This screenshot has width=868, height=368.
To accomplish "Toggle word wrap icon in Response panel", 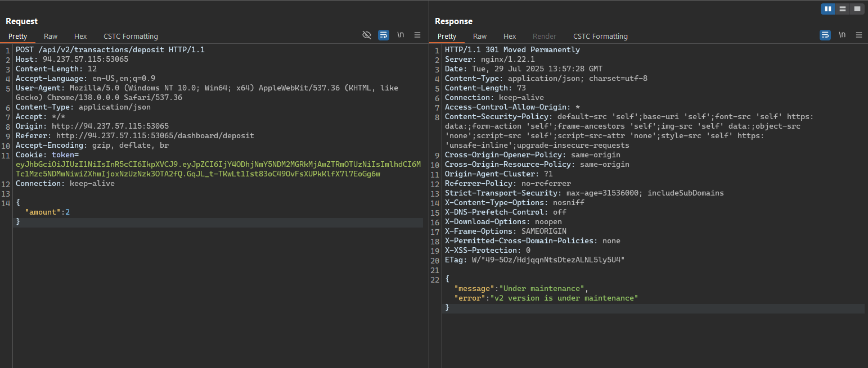I will (x=825, y=35).
